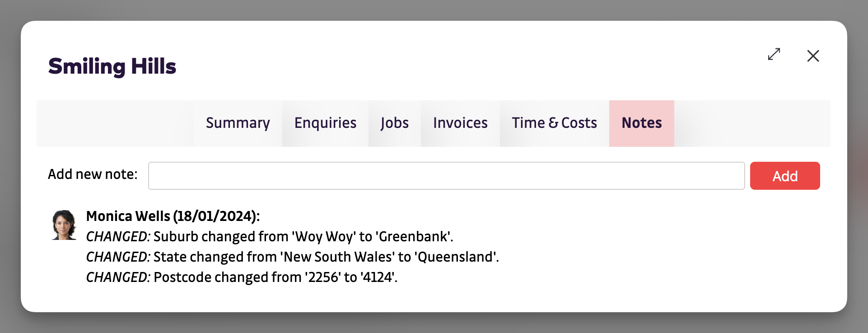Click the Add new note label
Screen dimensions: 868x333
93,174
